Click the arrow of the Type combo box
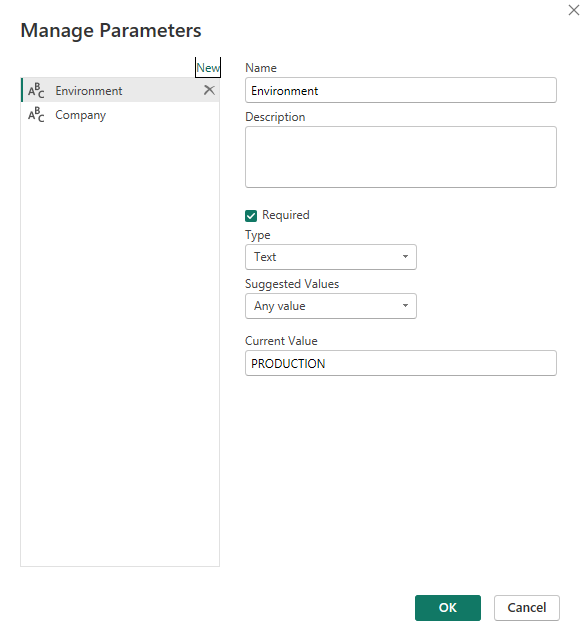585x637 pixels. click(x=405, y=257)
